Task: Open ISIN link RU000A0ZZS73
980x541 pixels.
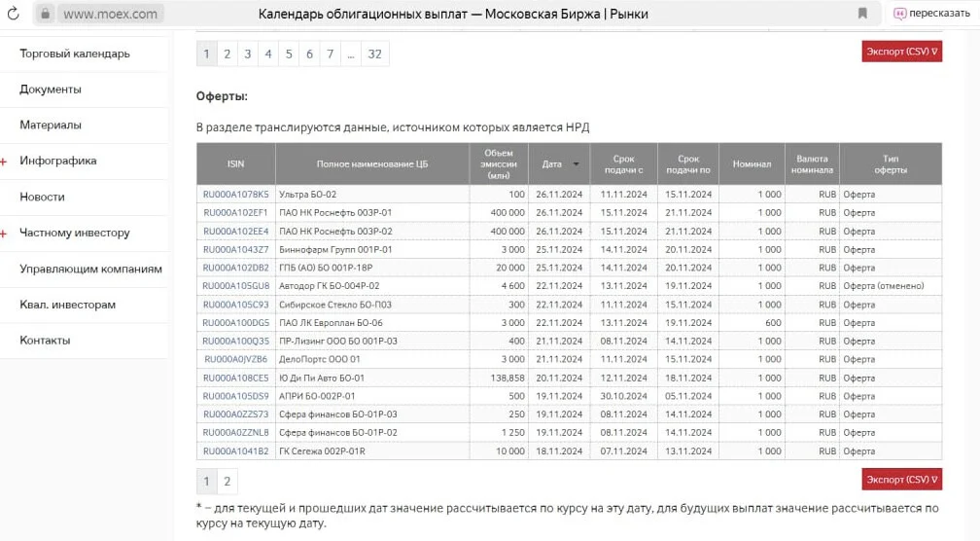Action: click(235, 415)
